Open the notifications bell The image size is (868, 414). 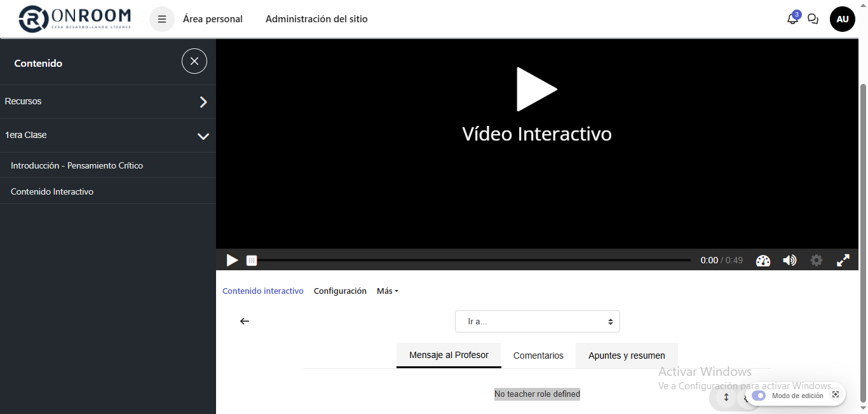coord(792,19)
